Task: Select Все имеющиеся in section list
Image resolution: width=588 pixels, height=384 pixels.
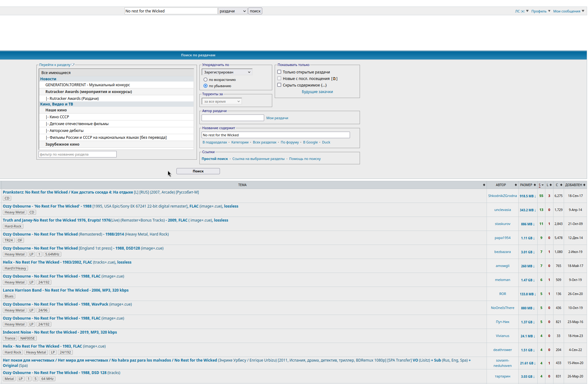Action: pyautogui.click(x=116, y=73)
